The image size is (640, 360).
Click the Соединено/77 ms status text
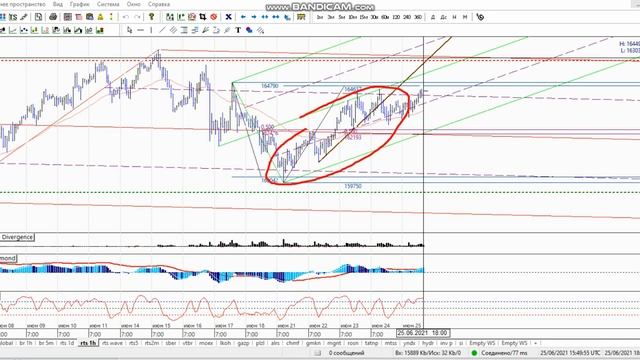pos(504,353)
